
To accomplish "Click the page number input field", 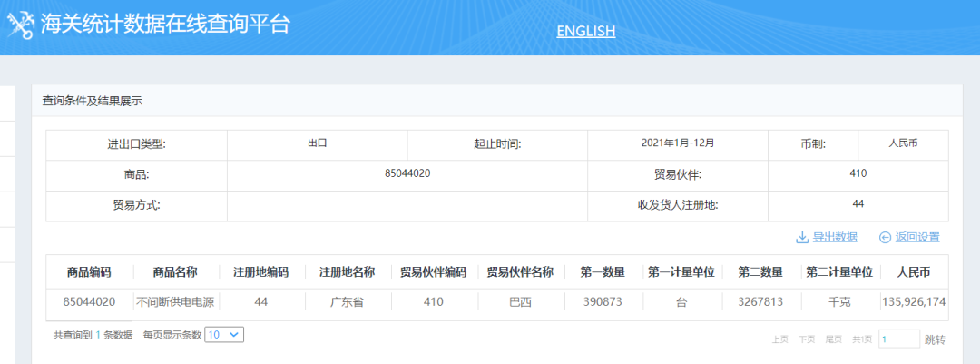I will coord(899,339).
